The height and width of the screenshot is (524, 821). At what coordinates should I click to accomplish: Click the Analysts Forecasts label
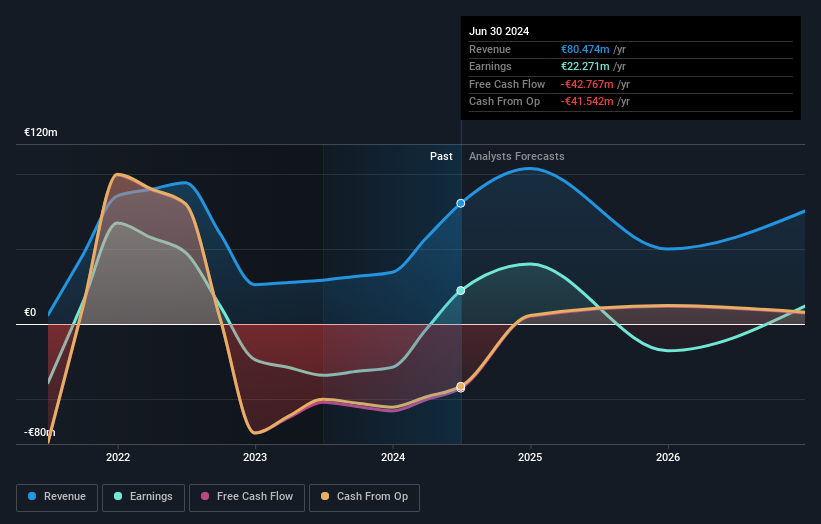(x=516, y=156)
